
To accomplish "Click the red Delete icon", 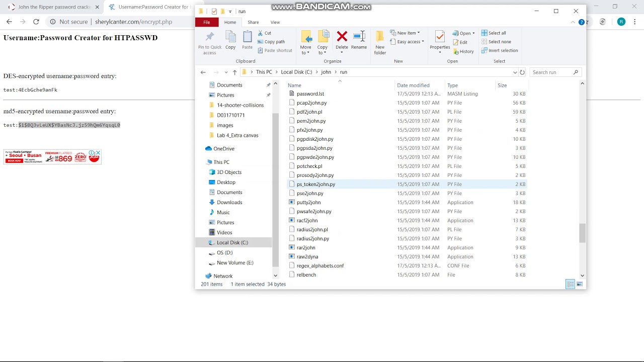I will pos(342,36).
